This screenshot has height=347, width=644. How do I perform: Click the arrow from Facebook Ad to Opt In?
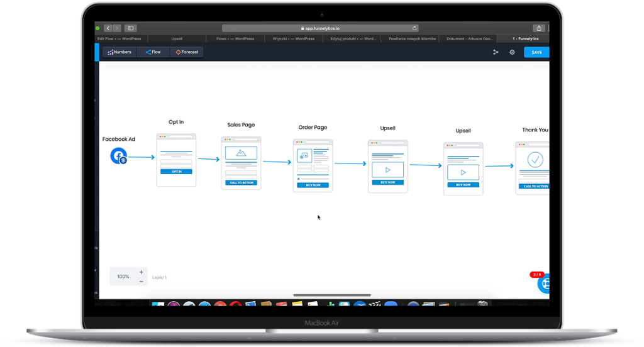pos(142,157)
